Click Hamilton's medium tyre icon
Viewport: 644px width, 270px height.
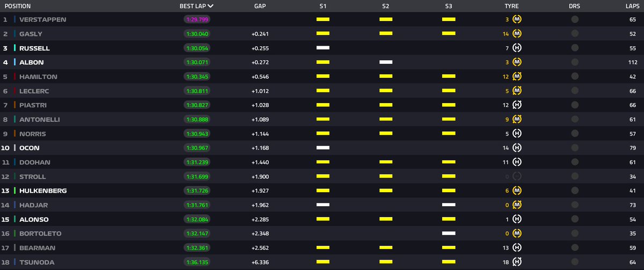[x=517, y=77]
